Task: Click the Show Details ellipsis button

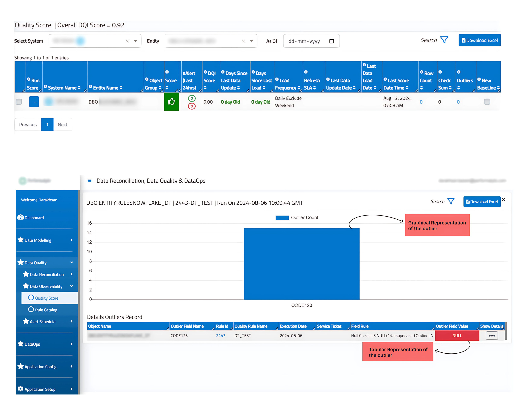Action: click(x=491, y=336)
